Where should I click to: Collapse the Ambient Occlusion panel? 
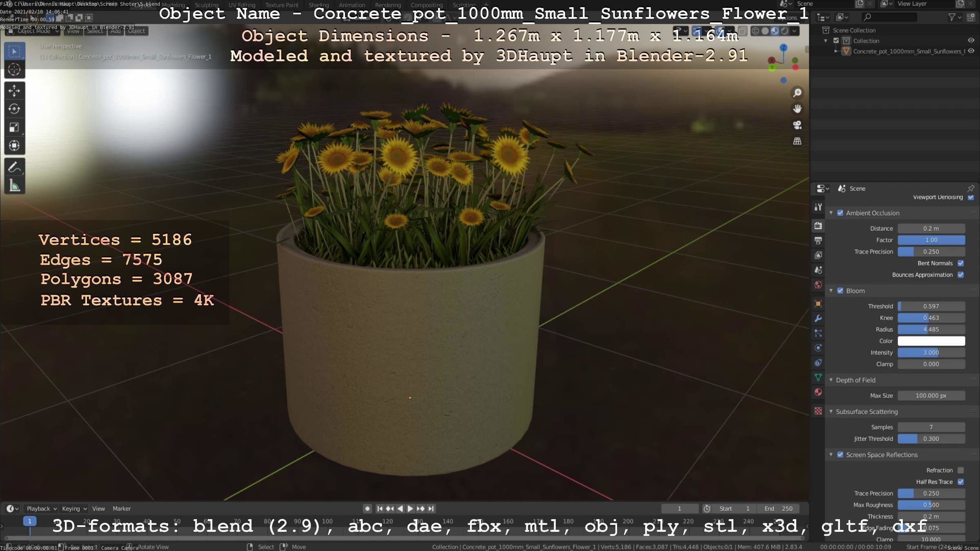(831, 213)
